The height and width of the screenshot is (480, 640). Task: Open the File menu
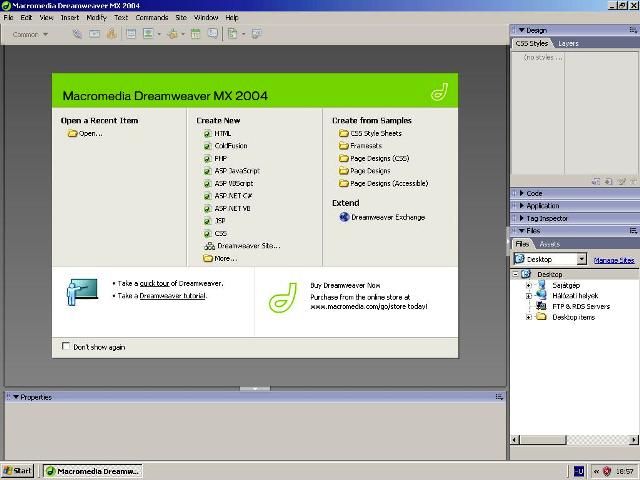point(8,18)
